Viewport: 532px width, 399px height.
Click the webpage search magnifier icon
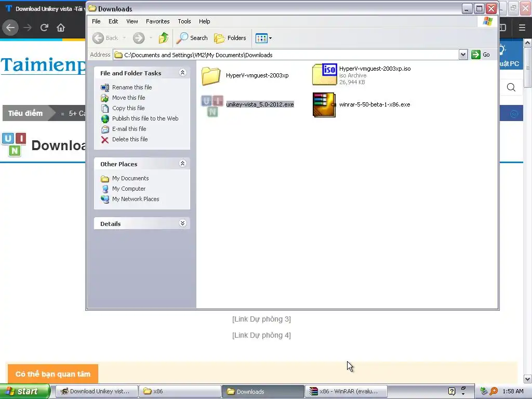point(511,87)
